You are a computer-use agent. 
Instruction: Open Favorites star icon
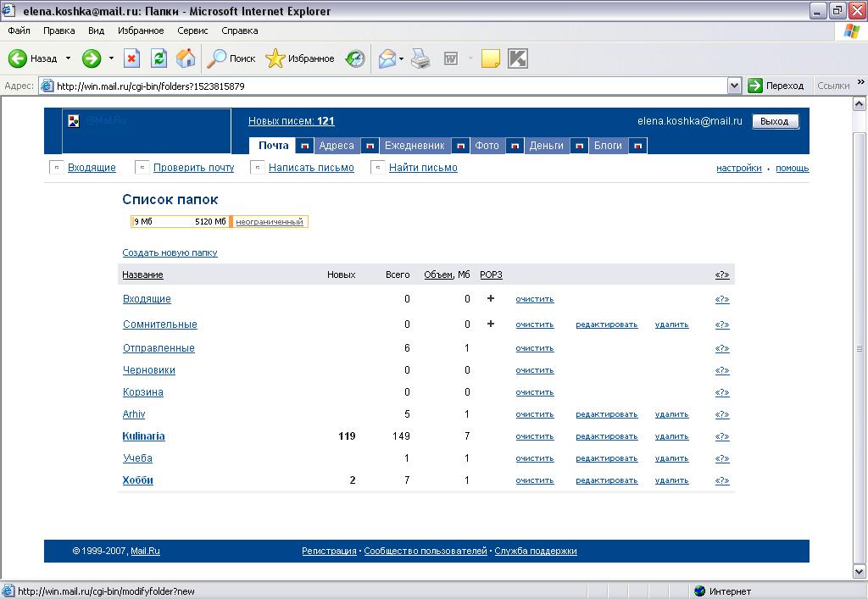point(275,58)
